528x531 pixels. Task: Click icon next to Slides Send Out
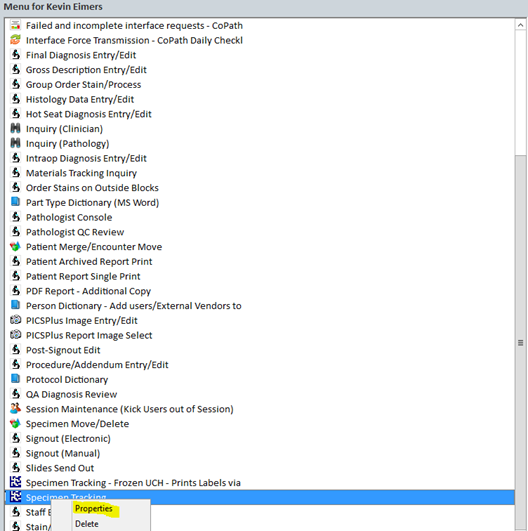15,468
